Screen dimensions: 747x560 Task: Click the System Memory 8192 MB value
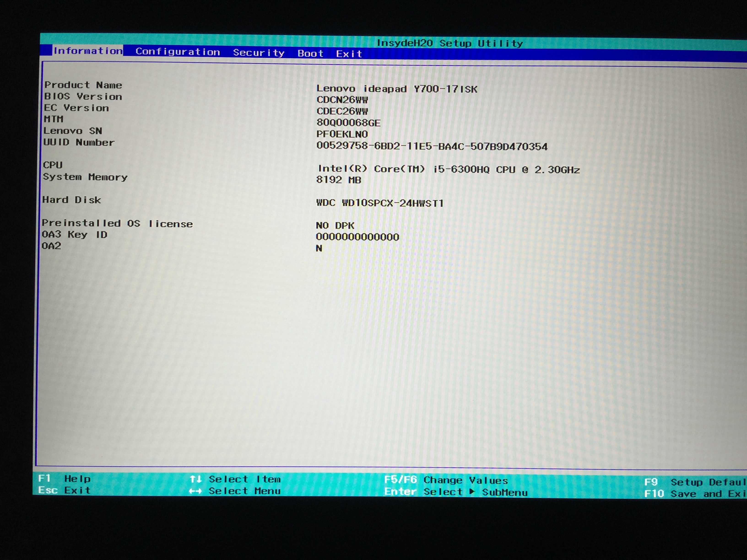pos(338,180)
